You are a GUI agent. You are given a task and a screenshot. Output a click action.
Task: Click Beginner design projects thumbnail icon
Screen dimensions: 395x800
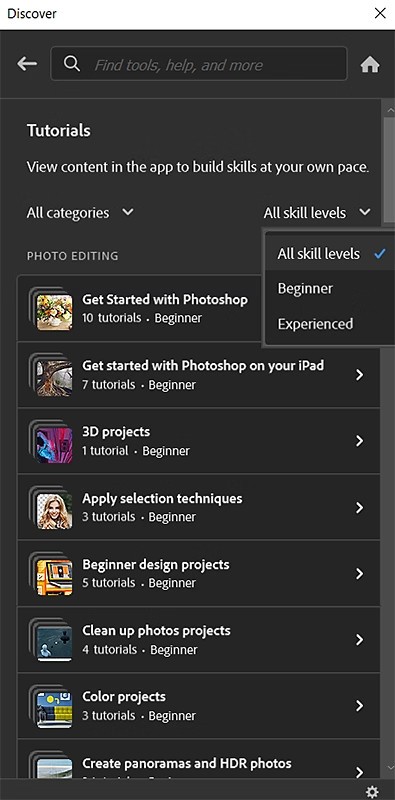click(54, 578)
